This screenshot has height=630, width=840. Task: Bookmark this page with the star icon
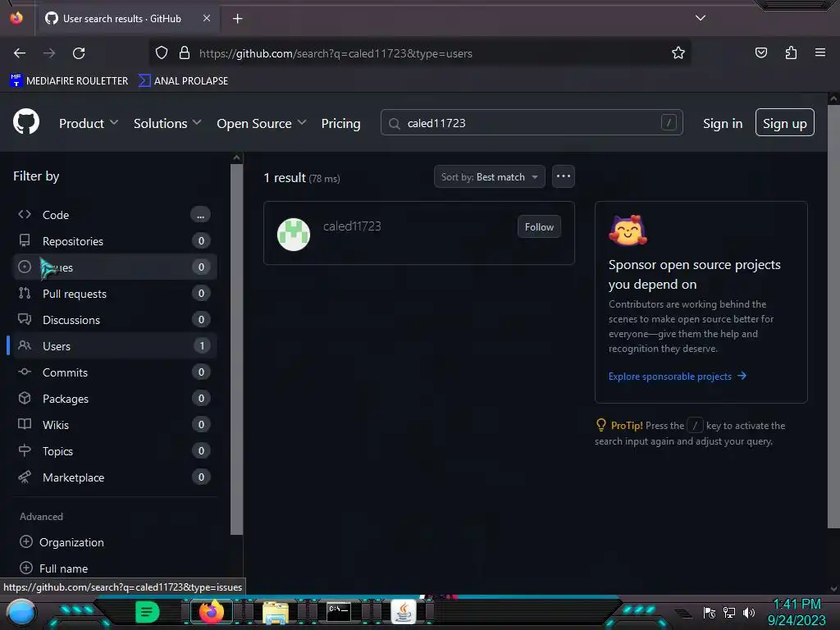pos(678,53)
